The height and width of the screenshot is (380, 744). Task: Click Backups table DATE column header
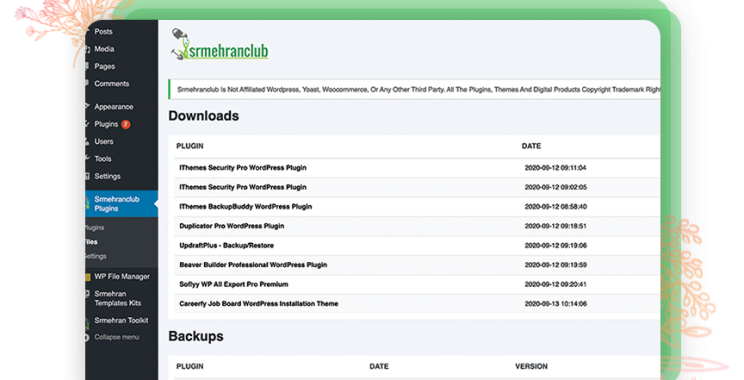379,367
